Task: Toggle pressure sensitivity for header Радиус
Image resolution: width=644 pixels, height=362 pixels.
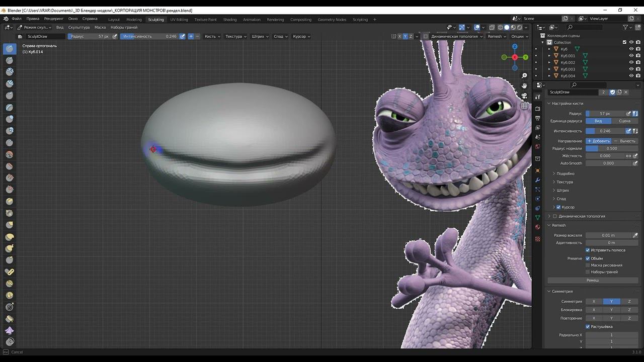Action: tap(115, 36)
